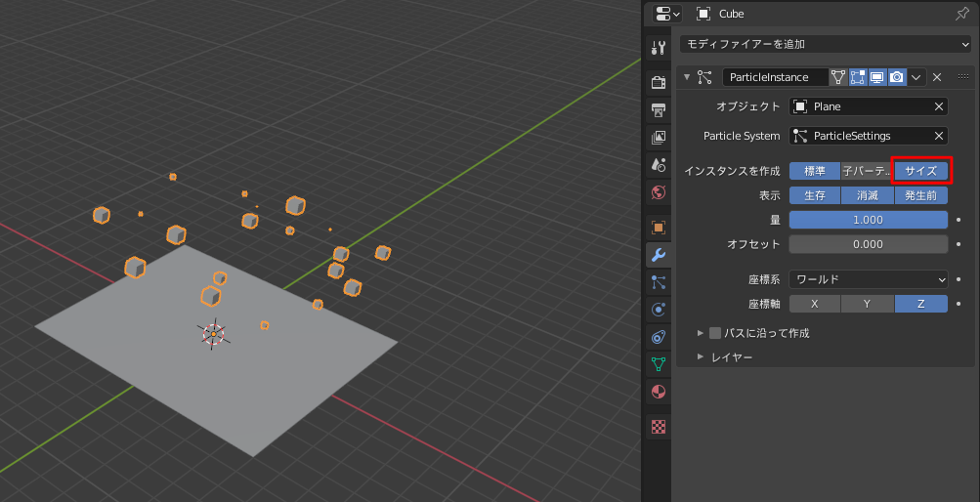Toggle modifier viewport display monitor icon

click(x=876, y=77)
